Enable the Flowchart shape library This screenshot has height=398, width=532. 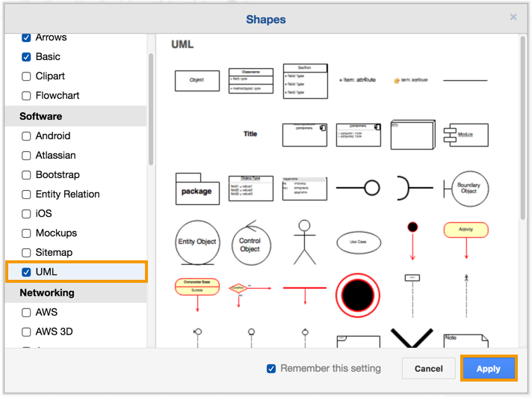pyautogui.click(x=27, y=96)
